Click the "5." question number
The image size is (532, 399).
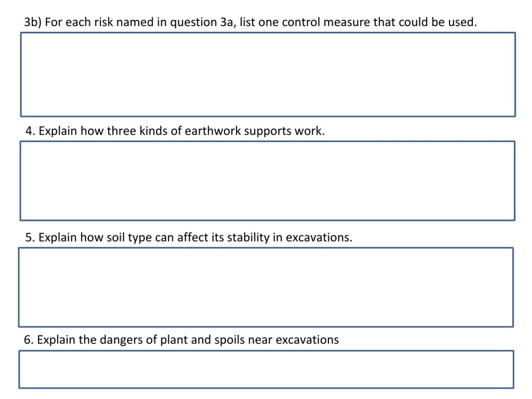[30, 237]
